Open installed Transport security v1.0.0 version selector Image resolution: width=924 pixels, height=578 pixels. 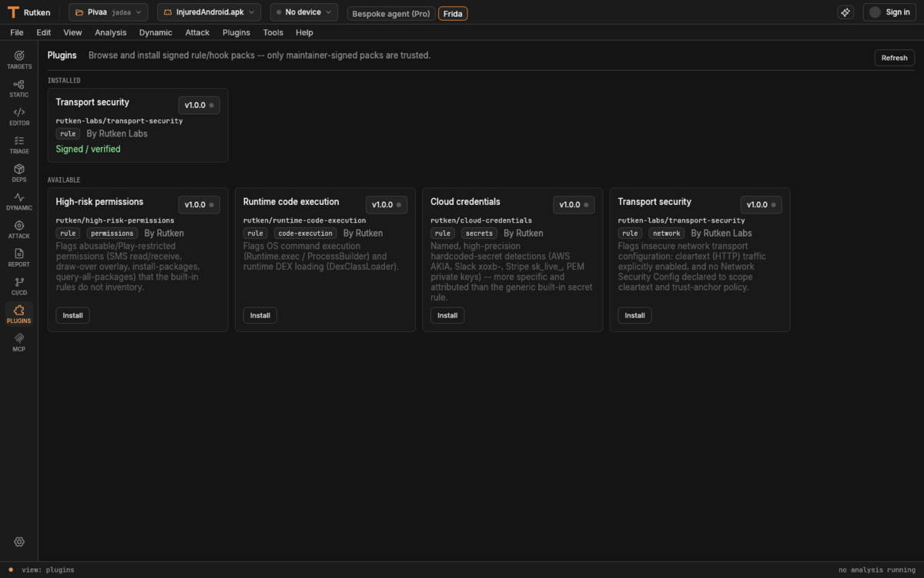coord(199,105)
